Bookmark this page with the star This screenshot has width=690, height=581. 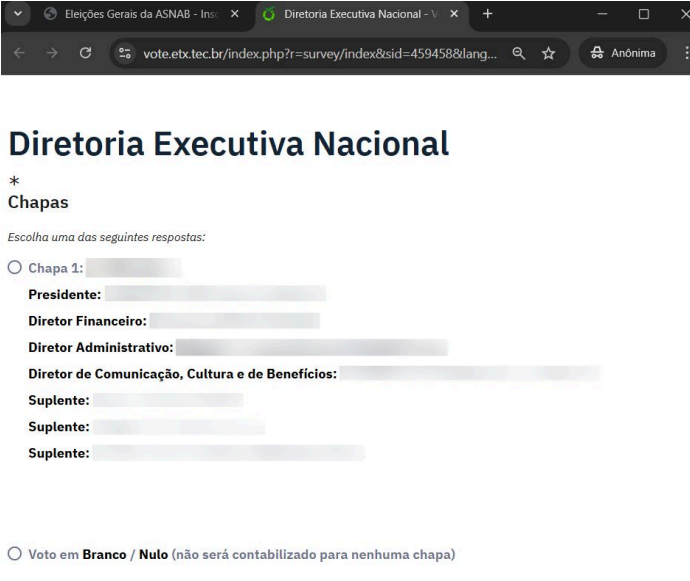click(x=548, y=53)
